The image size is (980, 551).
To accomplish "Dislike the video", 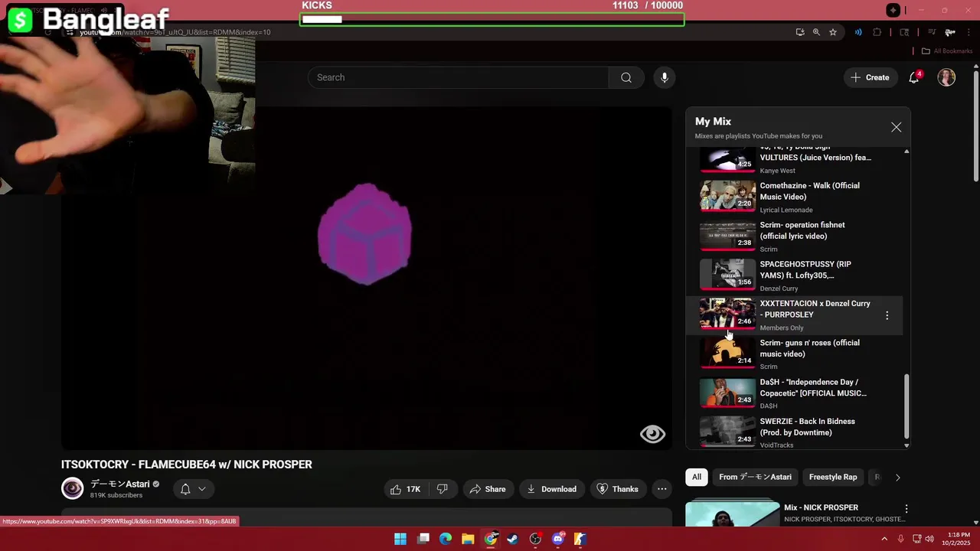I will [443, 489].
